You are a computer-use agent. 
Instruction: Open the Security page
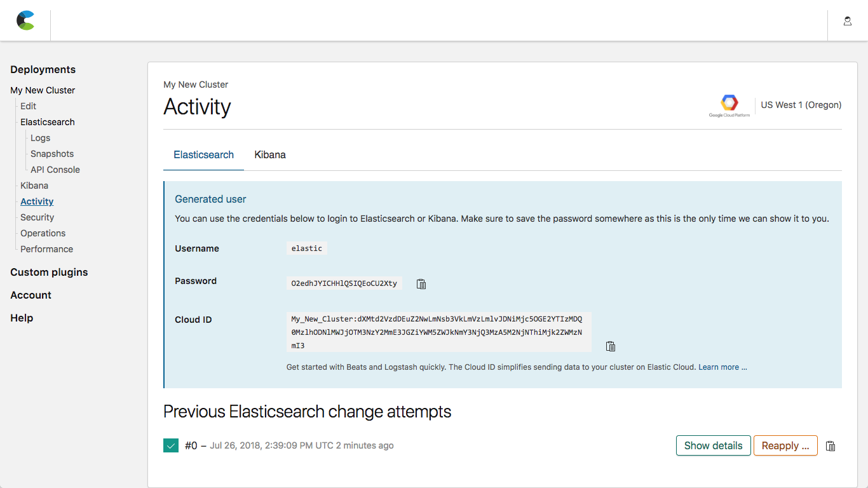pos(37,217)
